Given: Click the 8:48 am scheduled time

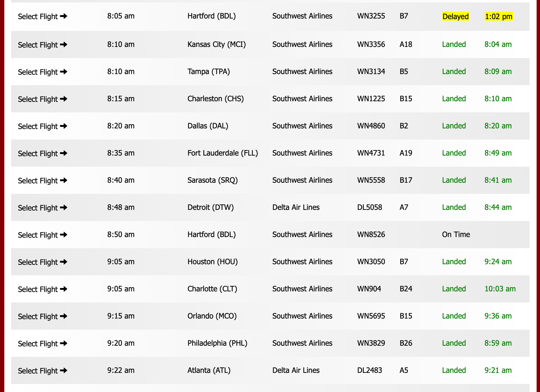Looking at the screenshot, I should point(121,207).
